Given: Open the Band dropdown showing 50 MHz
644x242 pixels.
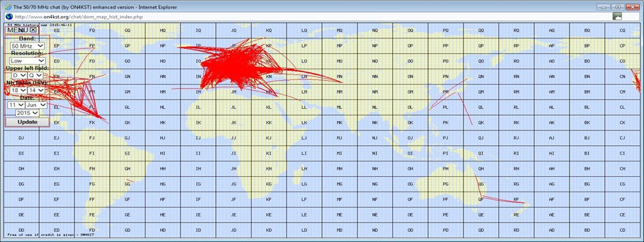Looking at the screenshot, I should tap(28, 46).
